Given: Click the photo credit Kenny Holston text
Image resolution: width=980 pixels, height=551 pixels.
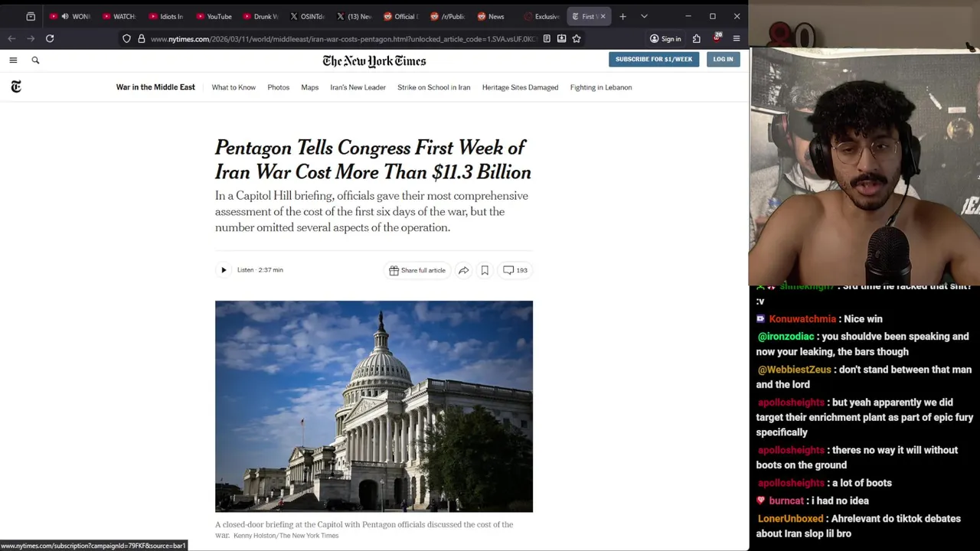Looking at the screenshot, I should point(286,536).
